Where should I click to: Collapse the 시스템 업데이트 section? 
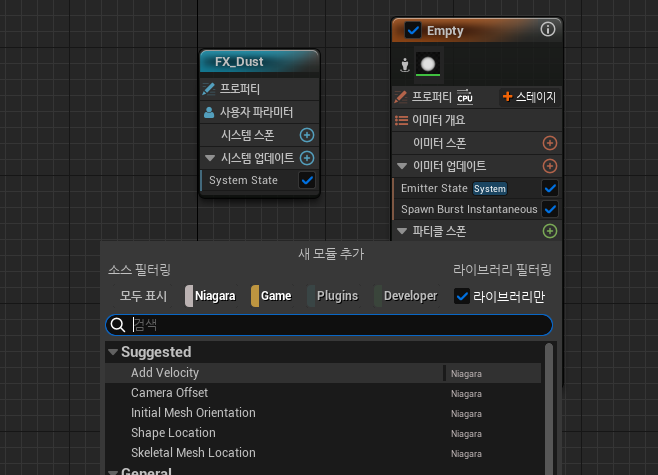[x=210, y=158]
